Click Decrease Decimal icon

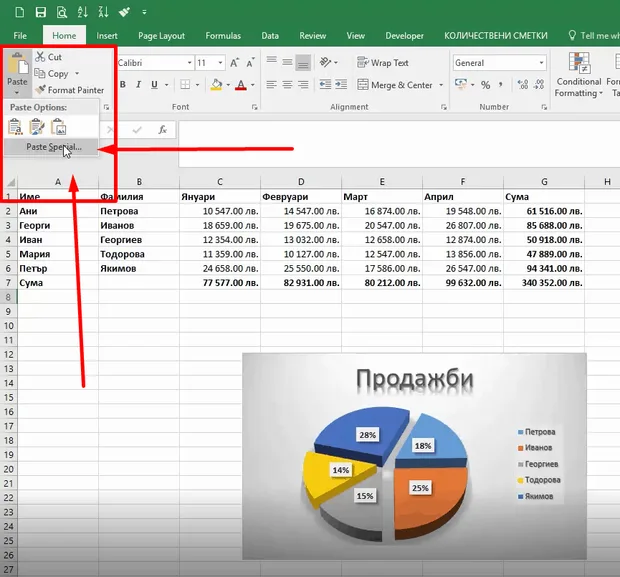coord(539,84)
